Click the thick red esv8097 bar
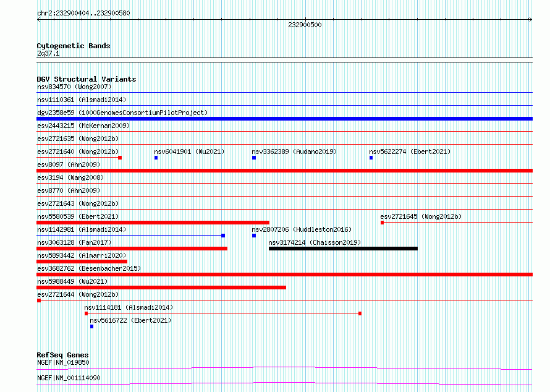The image size is (550, 392). [x=284, y=171]
